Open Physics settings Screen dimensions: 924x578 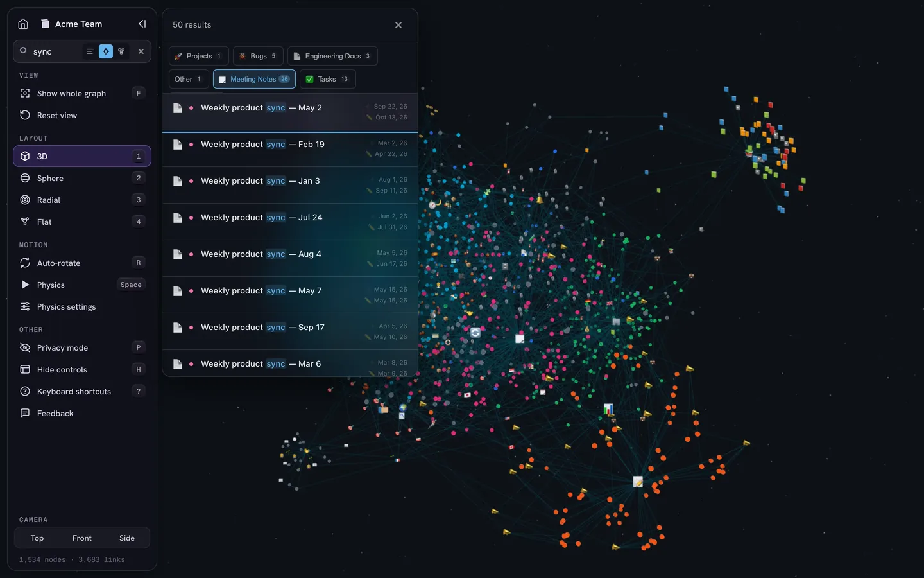point(82,306)
